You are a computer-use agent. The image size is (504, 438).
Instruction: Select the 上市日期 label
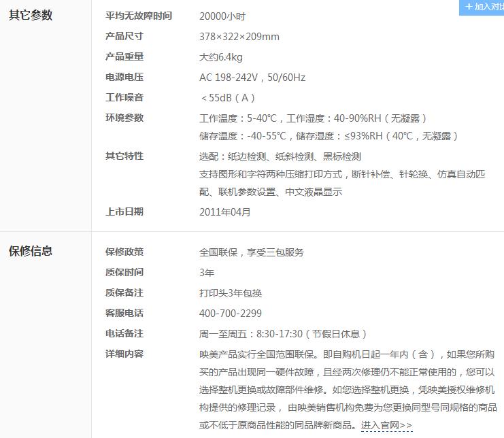pyautogui.click(x=124, y=212)
